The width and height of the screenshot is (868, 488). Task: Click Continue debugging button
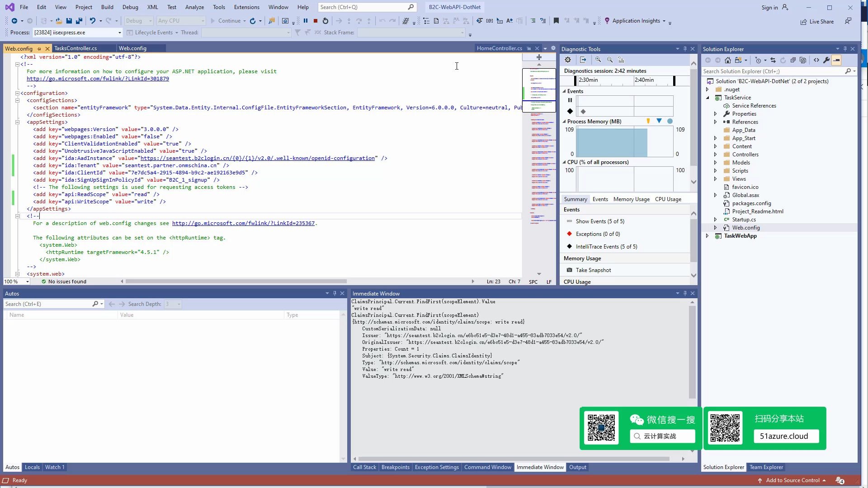pyautogui.click(x=225, y=21)
